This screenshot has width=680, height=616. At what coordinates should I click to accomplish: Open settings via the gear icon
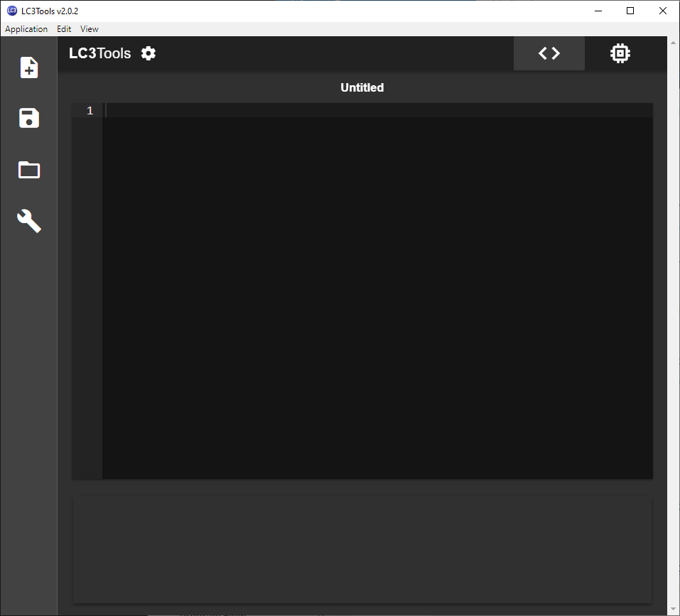[x=149, y=53]
